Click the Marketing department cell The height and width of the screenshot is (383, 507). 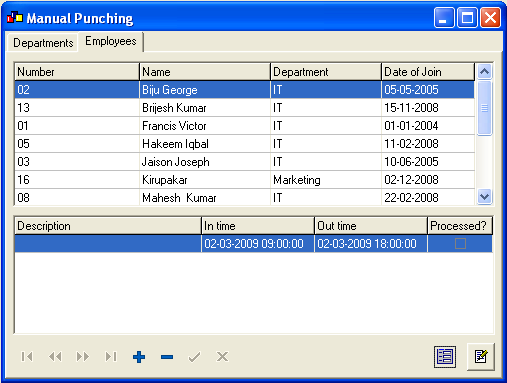(326, 180)
